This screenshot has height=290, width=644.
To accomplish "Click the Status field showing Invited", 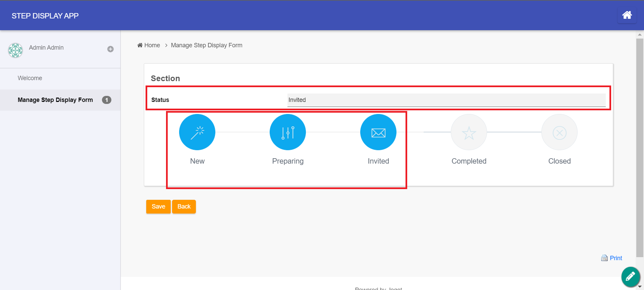I will (446, 100).
